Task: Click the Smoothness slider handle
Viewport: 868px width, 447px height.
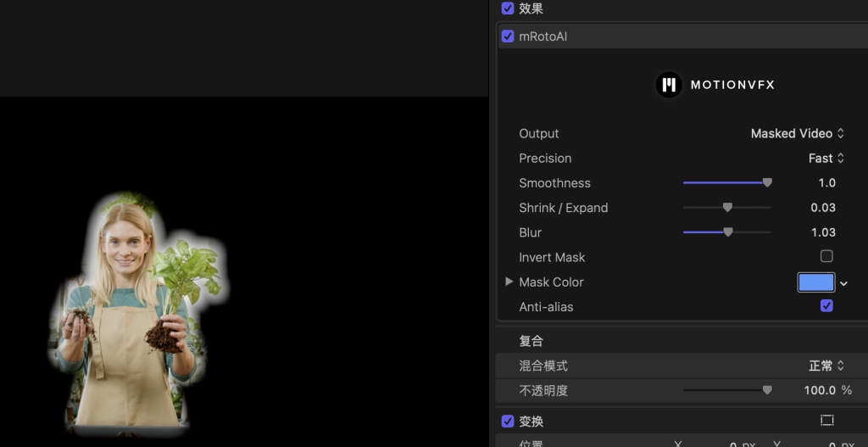Action: coord(767,182)
